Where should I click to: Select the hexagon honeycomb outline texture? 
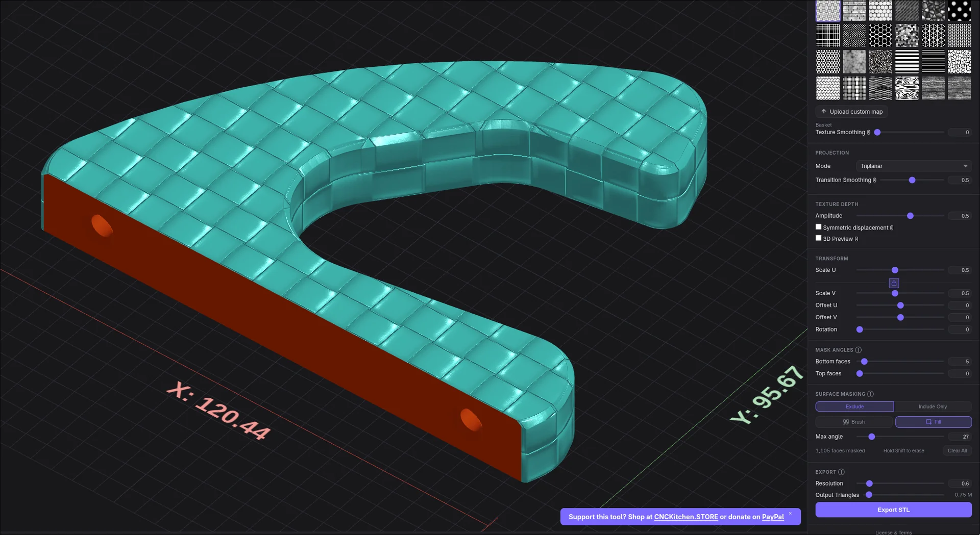tap(880, 36)
